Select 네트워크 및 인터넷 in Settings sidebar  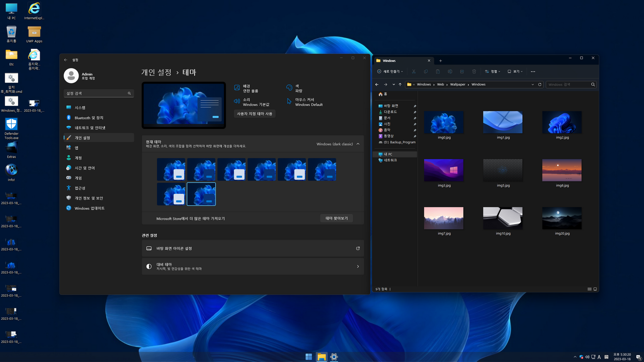(x=99, y=128)
